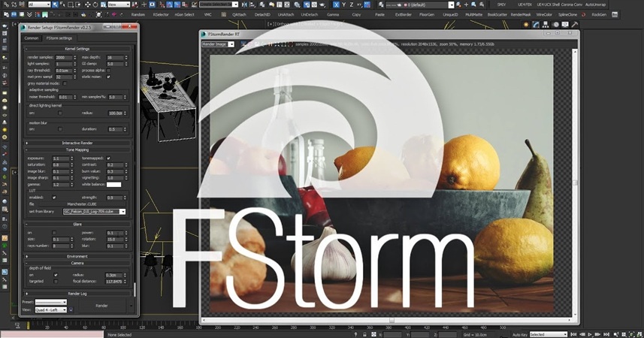Click the lock selection icon in status bar

[364, 335]
